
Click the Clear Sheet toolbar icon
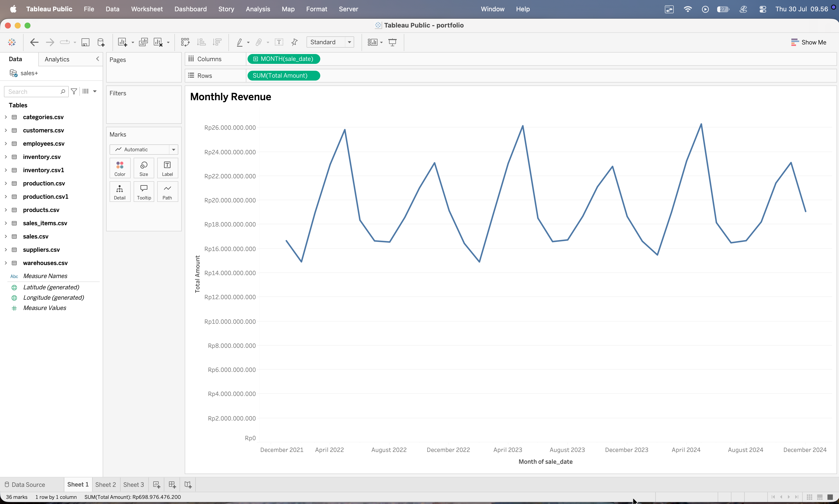[x=158, y=42]
